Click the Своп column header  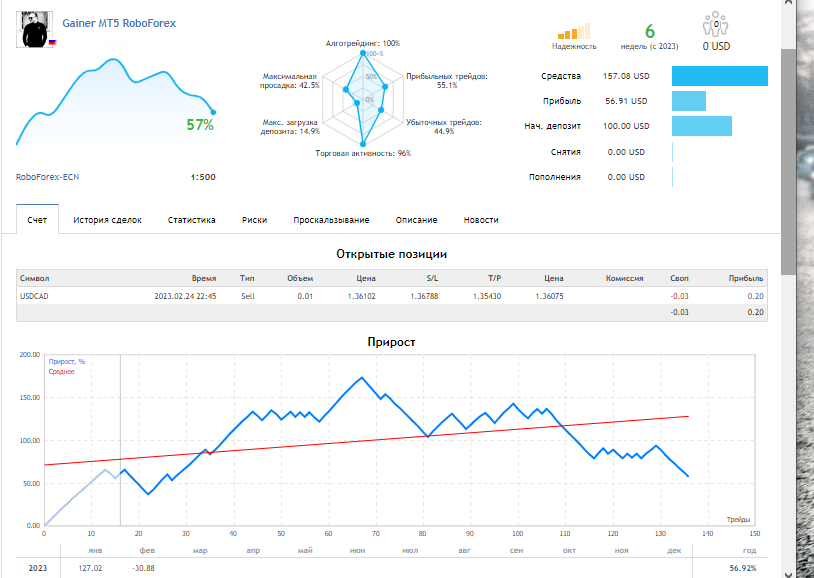[x=679, y=278]
